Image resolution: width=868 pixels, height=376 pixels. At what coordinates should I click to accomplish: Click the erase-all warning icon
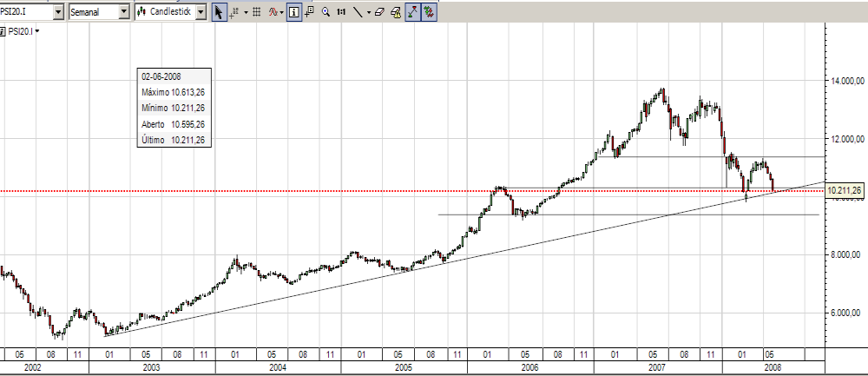[395, 11]
